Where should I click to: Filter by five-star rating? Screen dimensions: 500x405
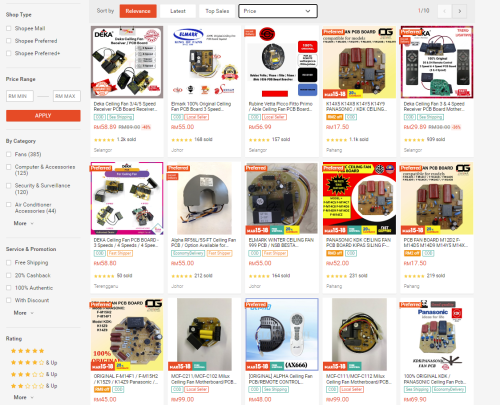pyautogui.click(x=27, y=351)
